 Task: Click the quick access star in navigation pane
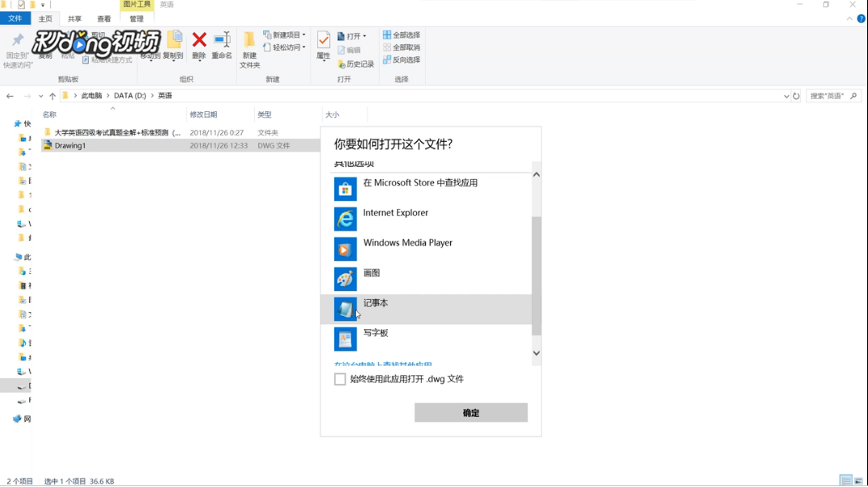point(18,123)
